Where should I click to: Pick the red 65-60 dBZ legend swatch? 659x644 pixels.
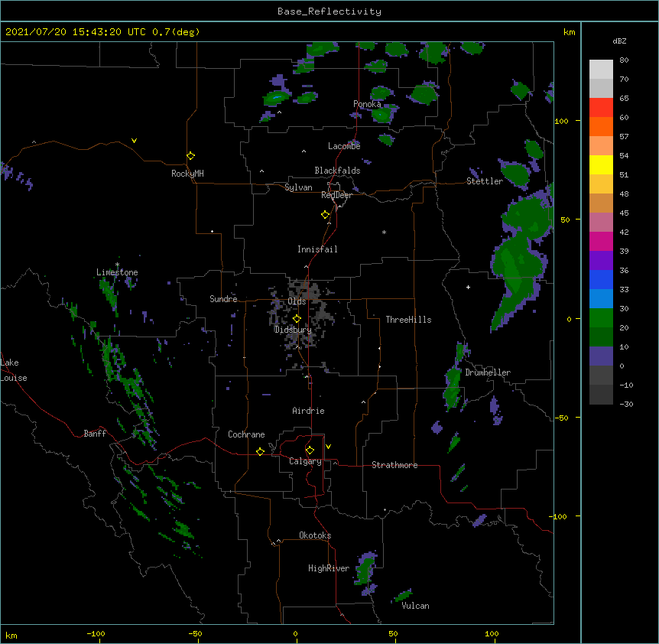tap(601, 108)
